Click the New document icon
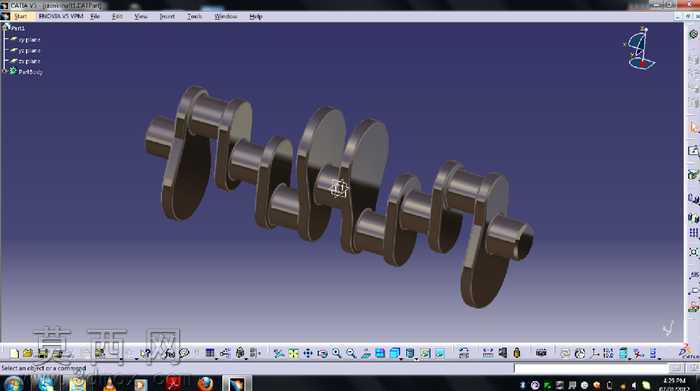 (14, 354)
